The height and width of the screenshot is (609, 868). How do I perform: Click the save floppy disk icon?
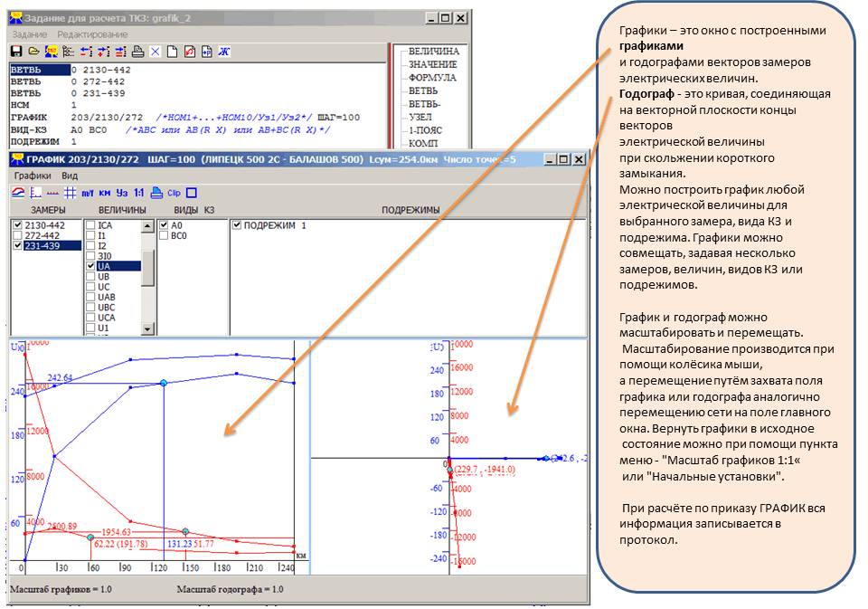[16, 52]
